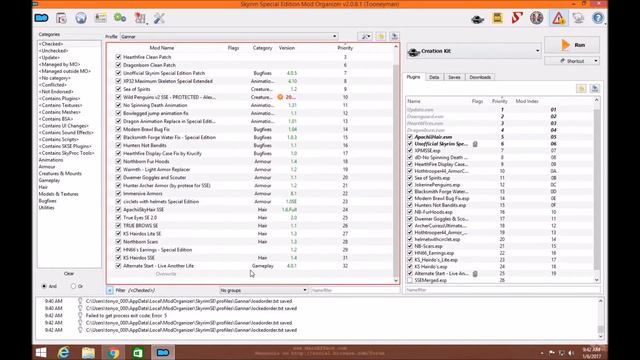Open the Downloads tab

(x=480, y=77)
